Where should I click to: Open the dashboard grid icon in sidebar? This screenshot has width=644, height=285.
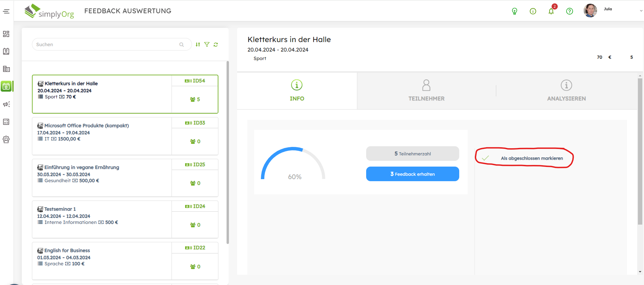pyautogui.click(x=6, y=34)
